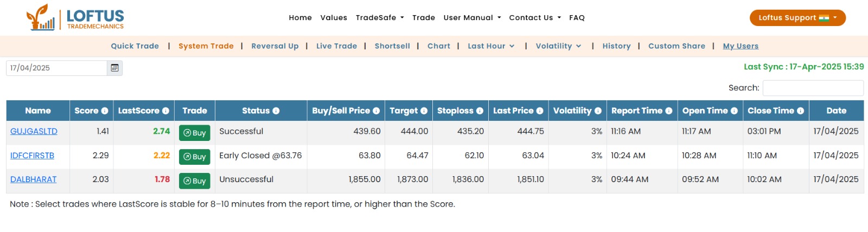868x232 pixels.
Task: Open the GUJGASLTD stock link
Action: 34,131
